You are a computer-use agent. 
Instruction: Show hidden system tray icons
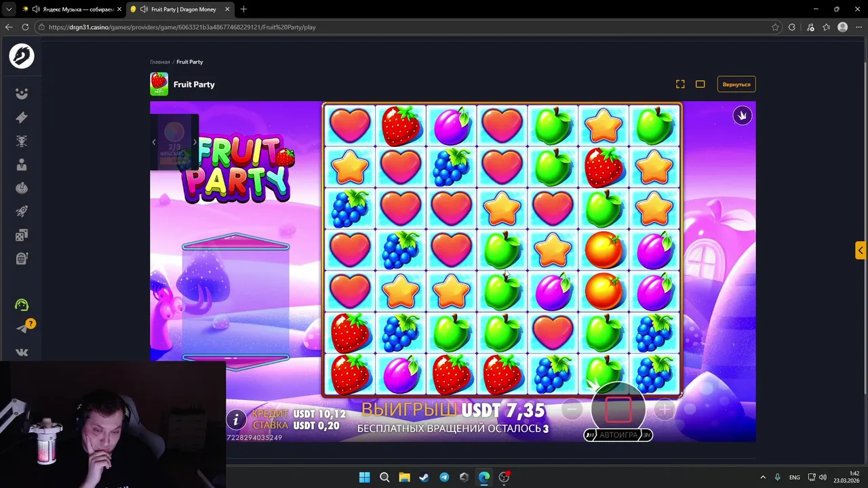[763, 477]
